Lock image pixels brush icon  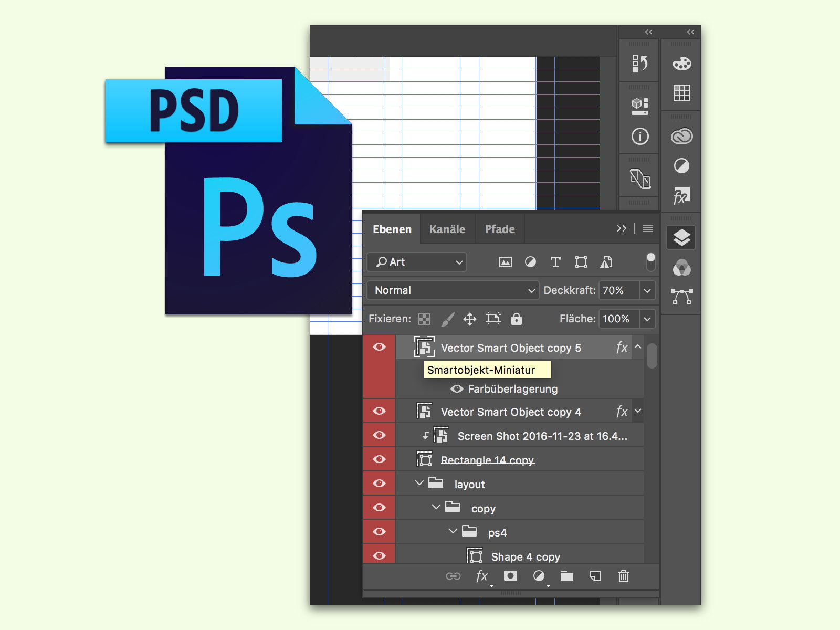pyautogui.click(x=448, y=319)
